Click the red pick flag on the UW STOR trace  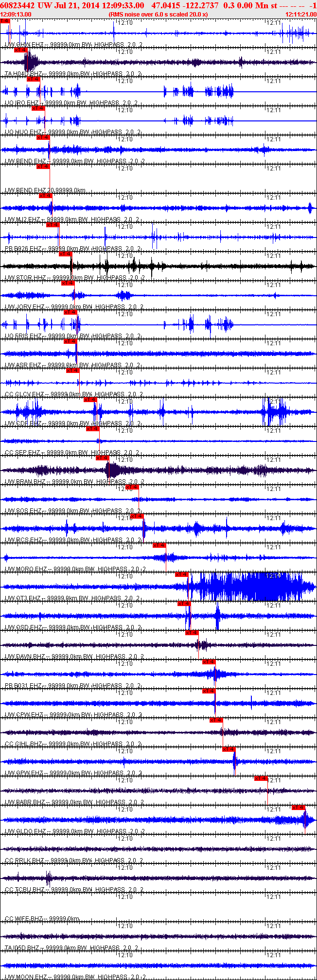click(65, 254)
